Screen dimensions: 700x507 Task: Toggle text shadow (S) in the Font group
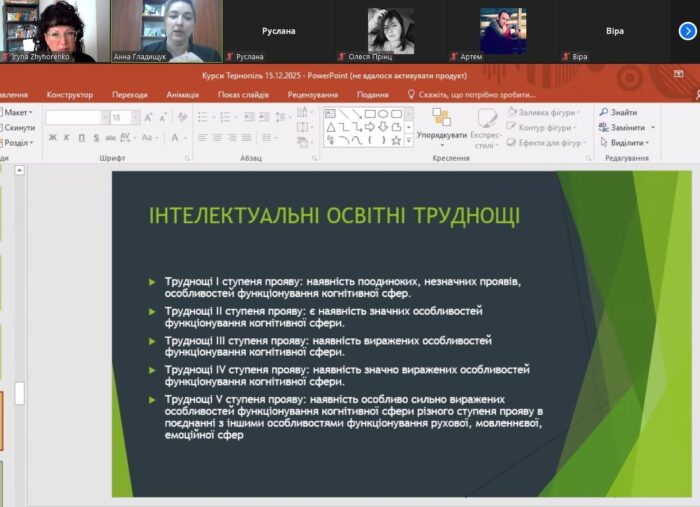point(95,138)
